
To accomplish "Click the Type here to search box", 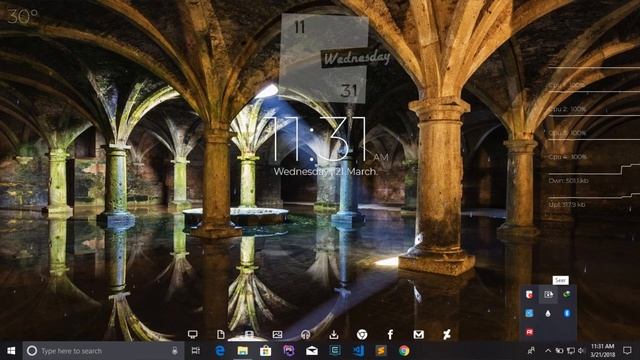I will 103,351.
